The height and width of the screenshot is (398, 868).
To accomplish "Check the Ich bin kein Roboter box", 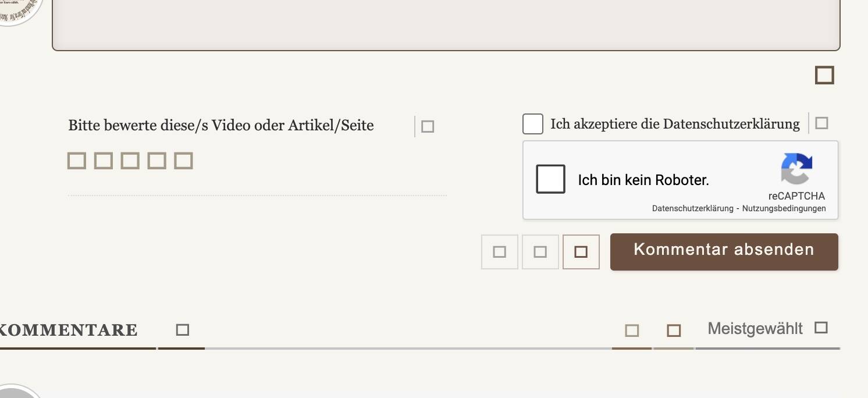I will coord(550,179).
